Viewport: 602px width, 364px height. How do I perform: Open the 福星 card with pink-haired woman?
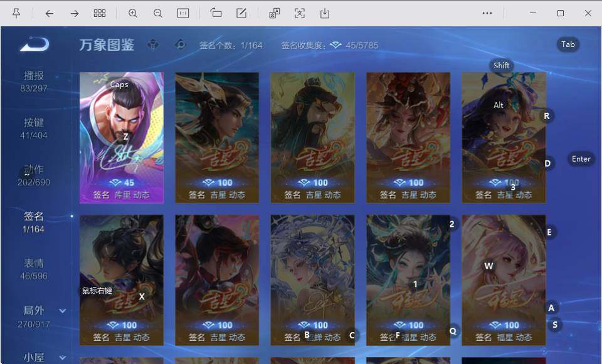click(504, 280)
